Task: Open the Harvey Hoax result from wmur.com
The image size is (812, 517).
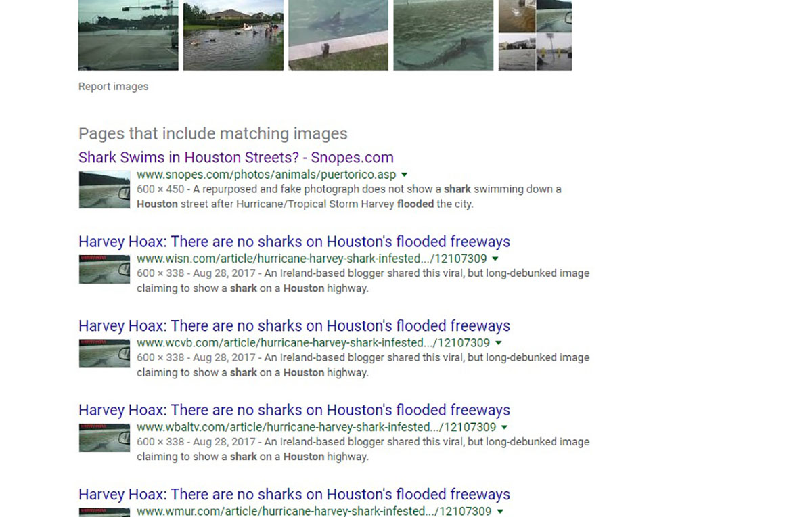Action: 294,494
